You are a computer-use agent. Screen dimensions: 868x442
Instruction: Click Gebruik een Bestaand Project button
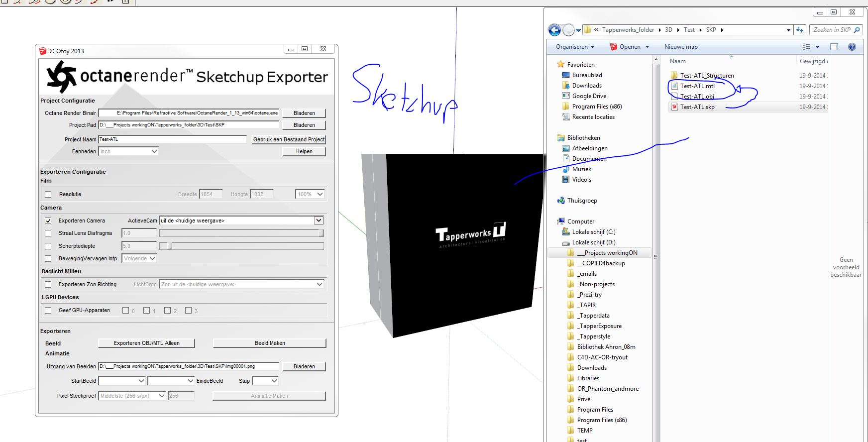[x=289, y=139]
